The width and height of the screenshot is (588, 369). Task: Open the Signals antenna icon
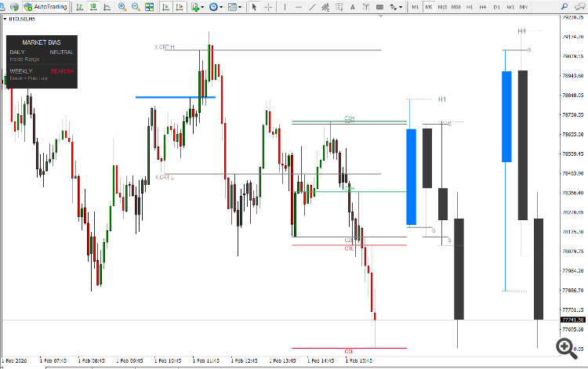click(x=14, y=7)
